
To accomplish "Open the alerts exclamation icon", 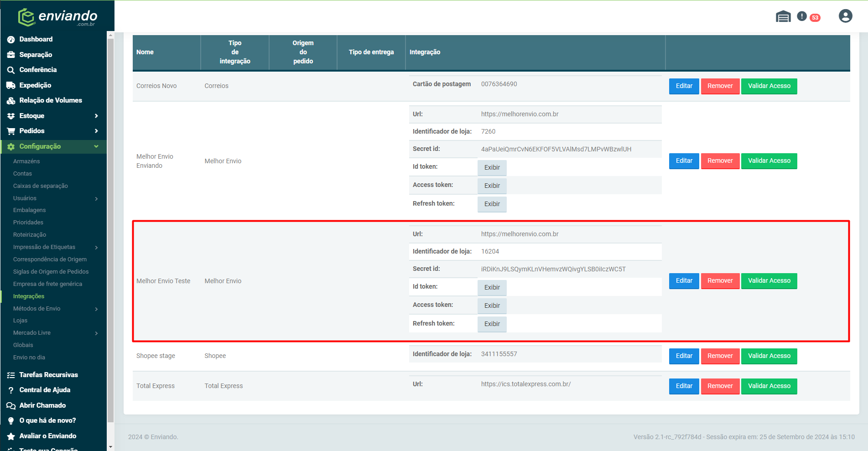I will point(802,16).
